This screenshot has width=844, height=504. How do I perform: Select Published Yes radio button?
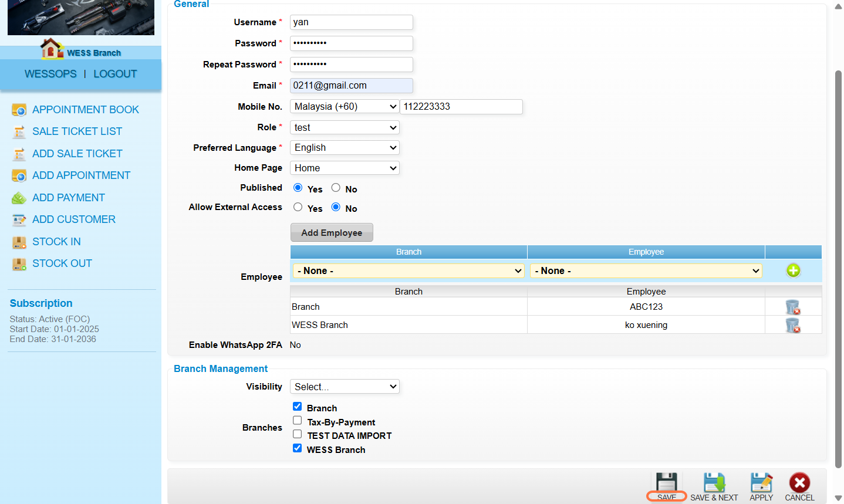click(298, 188)
